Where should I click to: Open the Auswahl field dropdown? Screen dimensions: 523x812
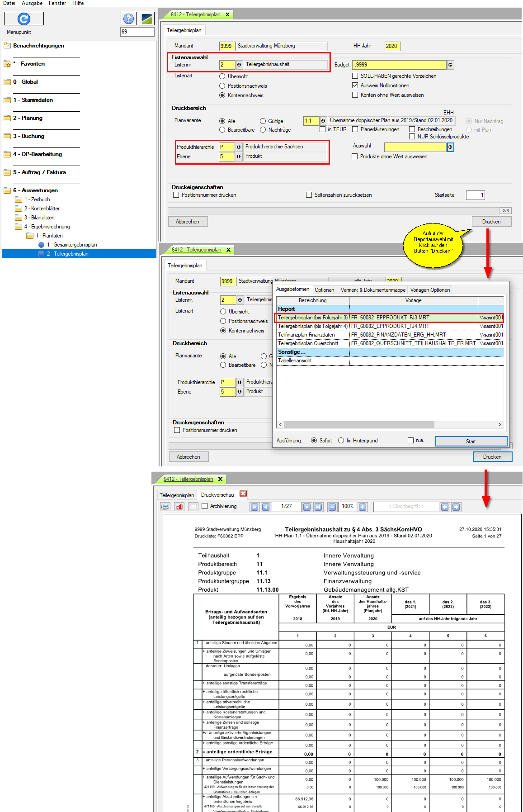tap(450, 147)
